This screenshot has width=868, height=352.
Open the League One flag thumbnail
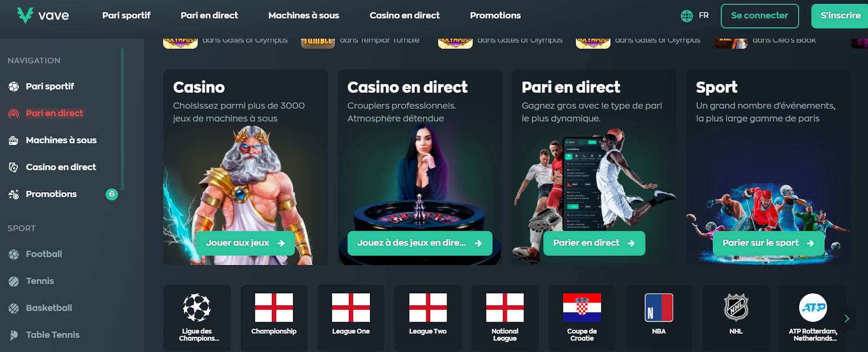pyautogui.click(x=351, y=307)
